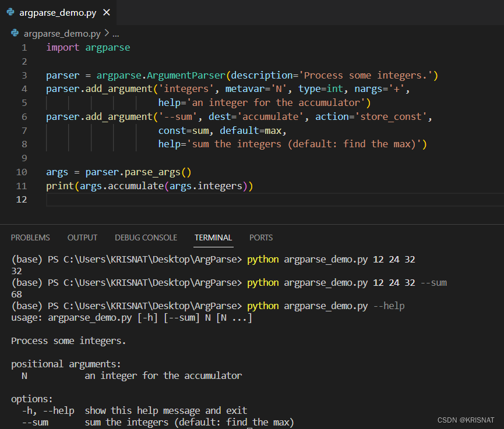Screen dimensions: 504x429
Task: Click 'ArgumentParser' on line 3
Action: point(186,76)
